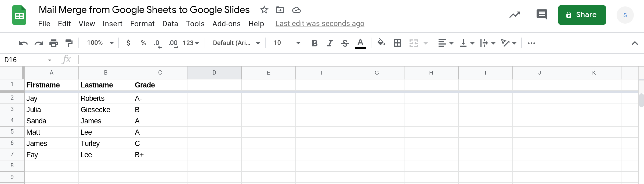Click the green Share button
This screenshot has height=184, width=644.
pos(582,15)
